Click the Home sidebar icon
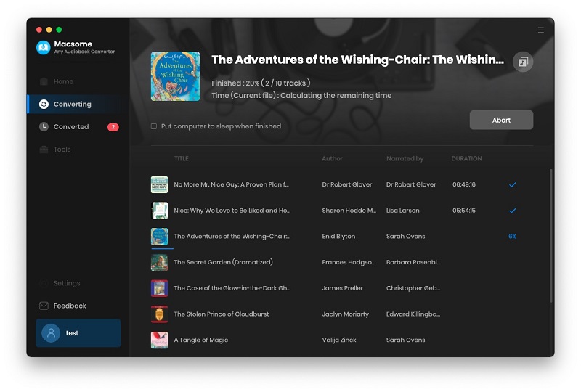Image resolution: width=581 pixels, height=392 pixels. point(44,81)
